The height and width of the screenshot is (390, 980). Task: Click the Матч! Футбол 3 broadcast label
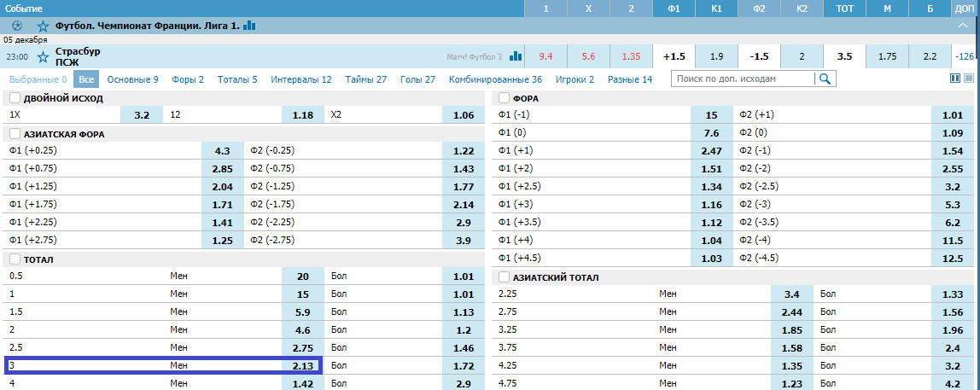pyautogui.click(x=475, y=57)
